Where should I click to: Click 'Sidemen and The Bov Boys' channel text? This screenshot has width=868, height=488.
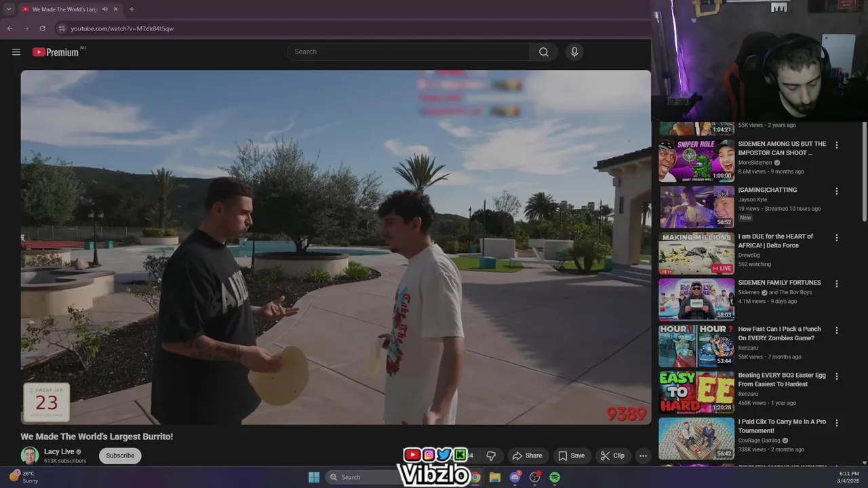pyautogui.click(x=774, y=292)
